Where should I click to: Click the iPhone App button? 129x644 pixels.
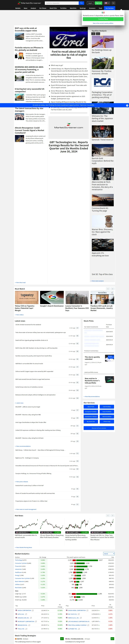[x=107, y=421]
